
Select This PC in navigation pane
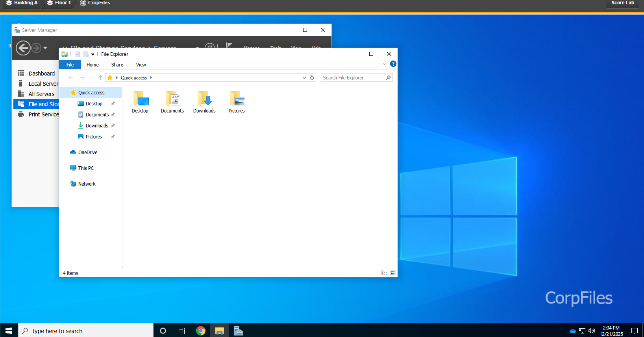coord(86,168)
